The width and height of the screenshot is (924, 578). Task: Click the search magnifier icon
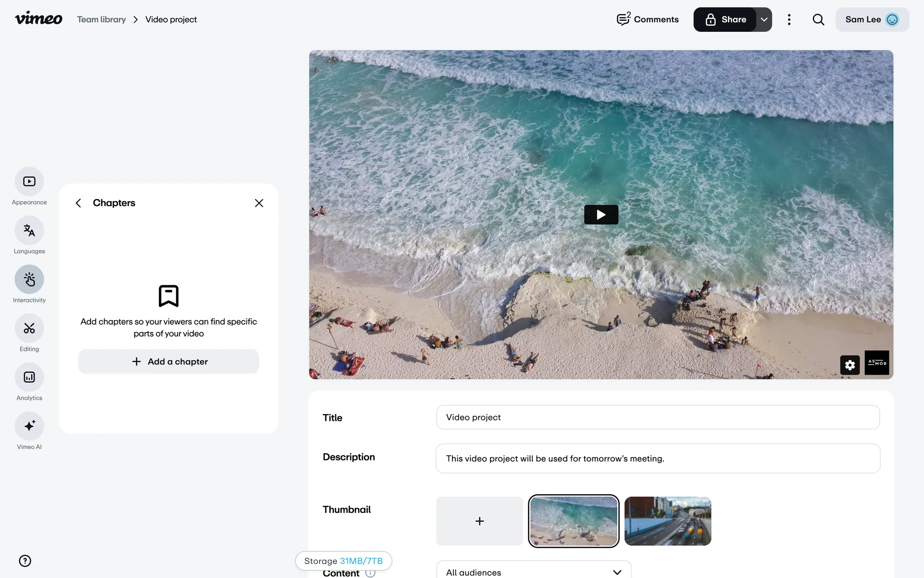click(x=818, y=20)
